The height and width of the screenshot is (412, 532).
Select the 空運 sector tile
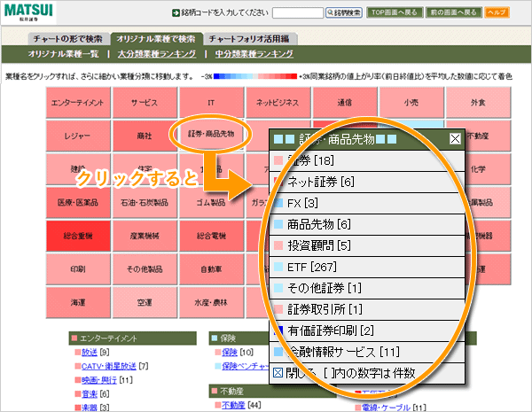click(x=145, y=302)
